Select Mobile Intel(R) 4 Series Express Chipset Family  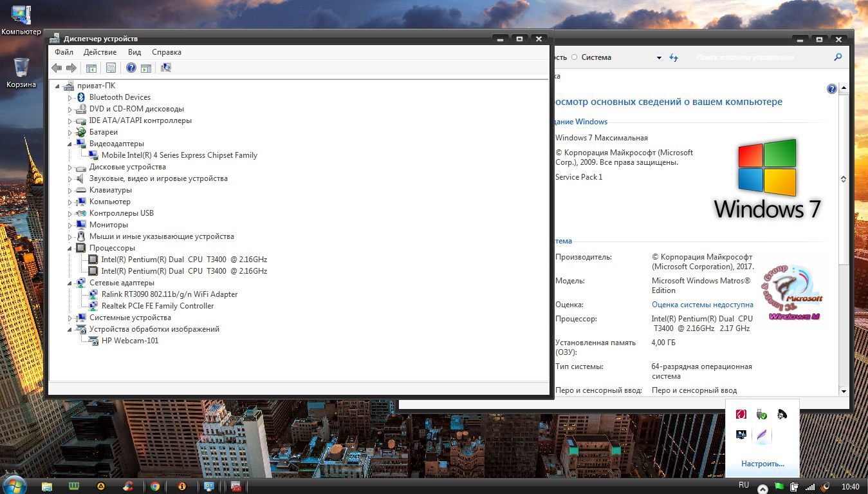180,155
